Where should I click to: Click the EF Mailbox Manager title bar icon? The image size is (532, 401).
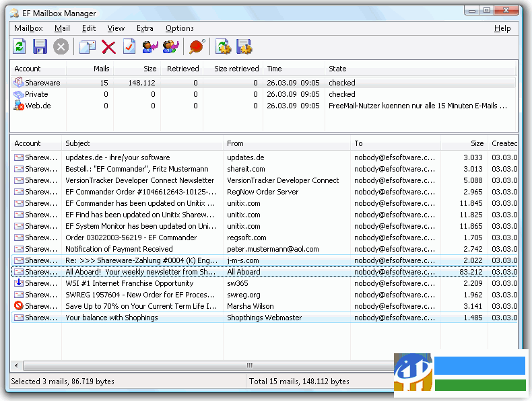[14, 13]
